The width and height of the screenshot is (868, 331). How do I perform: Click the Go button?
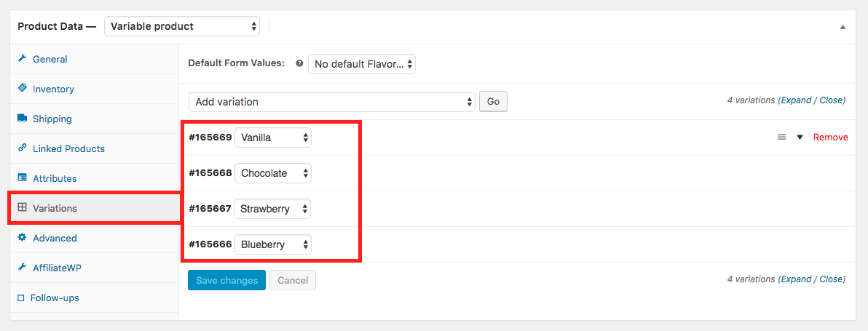(493, 102)
